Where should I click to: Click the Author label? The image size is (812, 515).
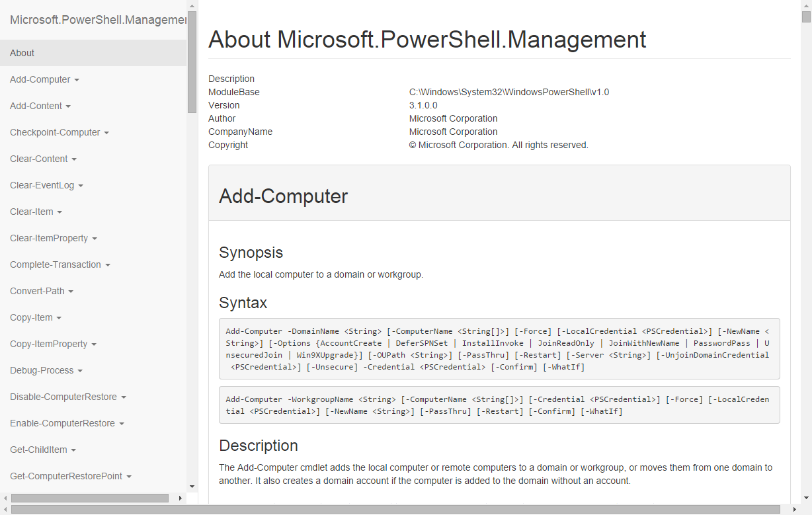coord(222,118)
